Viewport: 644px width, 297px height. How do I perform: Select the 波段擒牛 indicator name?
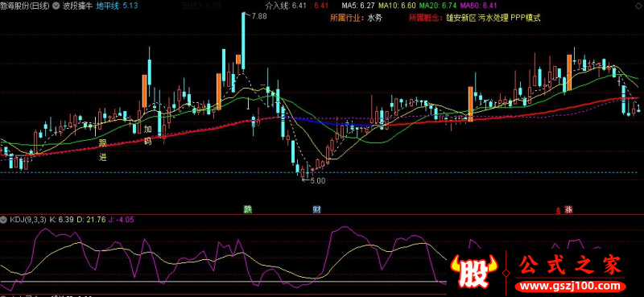pyautogui.click(x=76, y=6)
